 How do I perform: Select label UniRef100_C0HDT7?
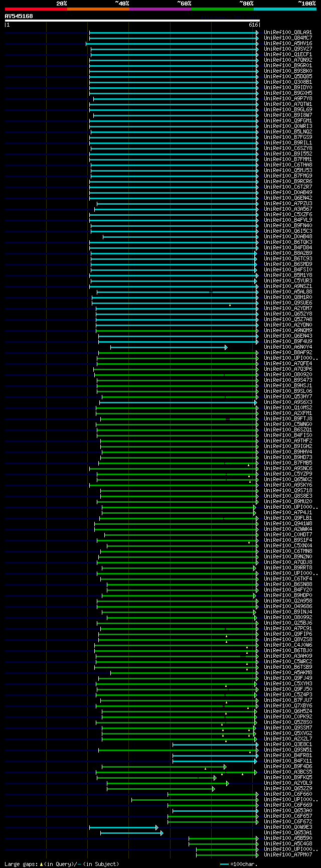point(288,534)
